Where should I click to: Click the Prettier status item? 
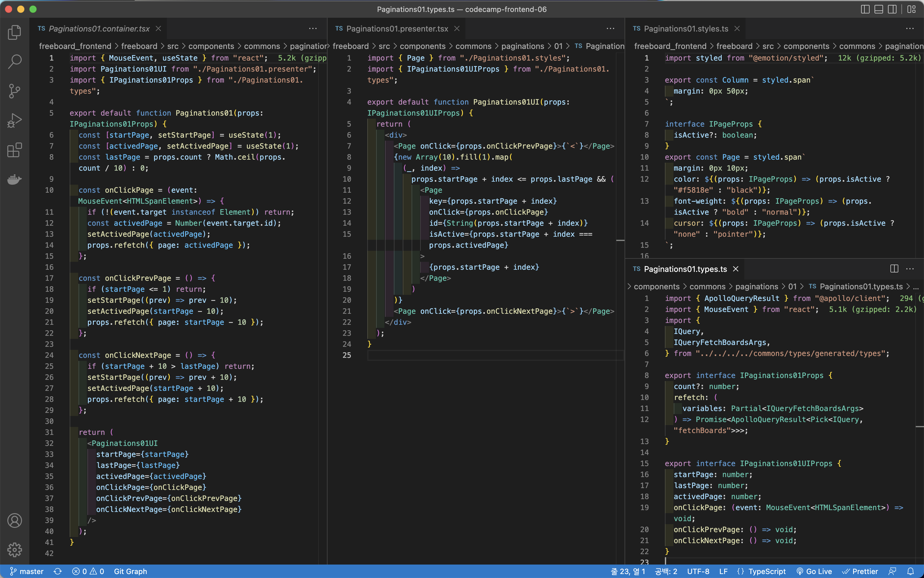[860, 571]
